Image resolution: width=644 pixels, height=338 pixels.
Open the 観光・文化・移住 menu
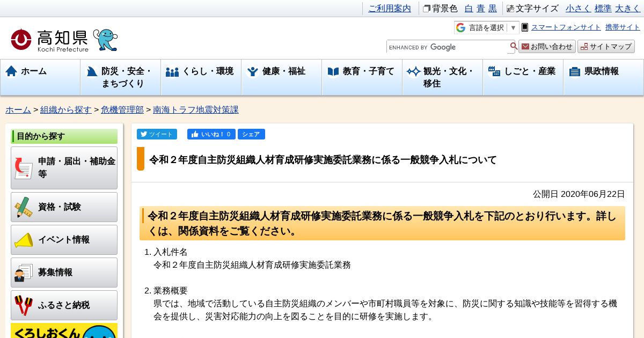pos(443,77)
